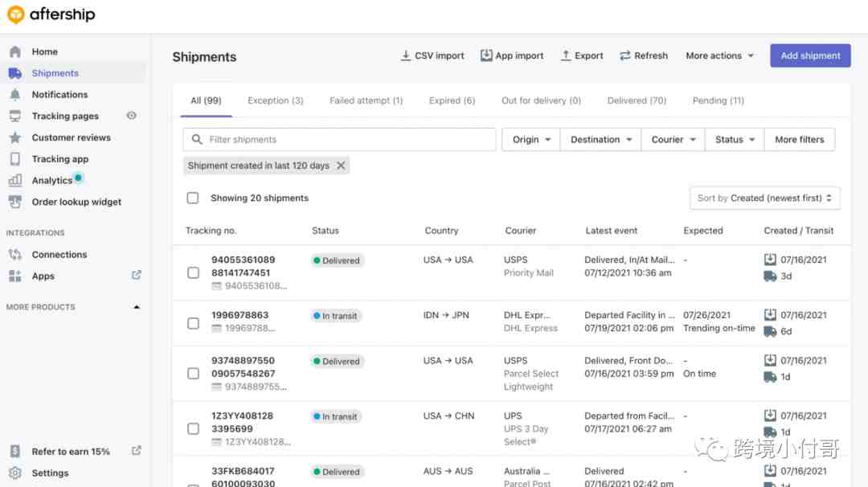
Task: Open Settings gear in sidebar
Action: point(15,473)
